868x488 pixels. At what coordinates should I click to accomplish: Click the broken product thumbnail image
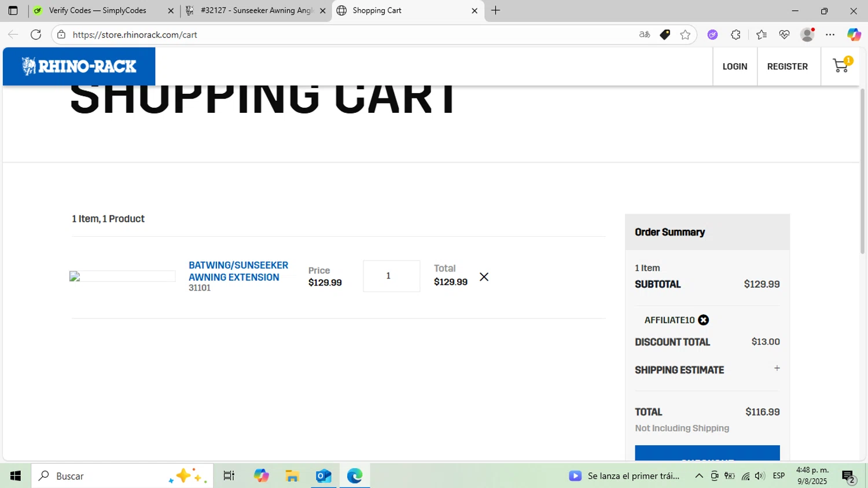[x=122, y=276]
